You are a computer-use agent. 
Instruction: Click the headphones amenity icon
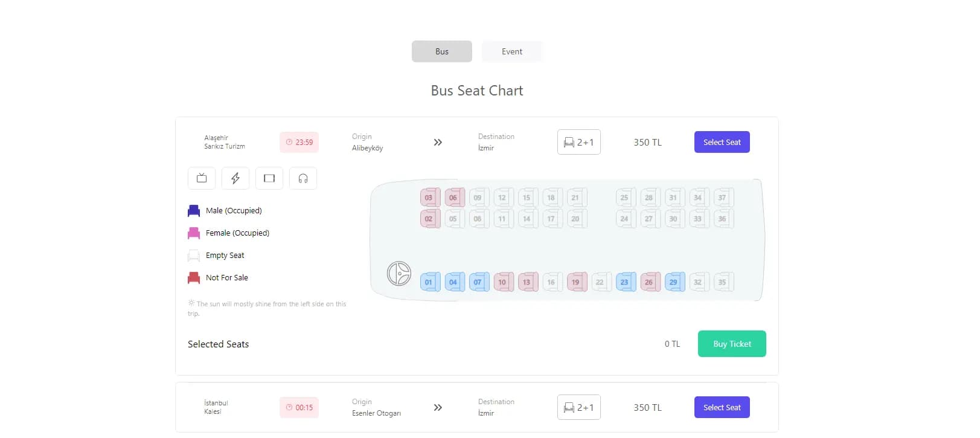click(303, 178)
